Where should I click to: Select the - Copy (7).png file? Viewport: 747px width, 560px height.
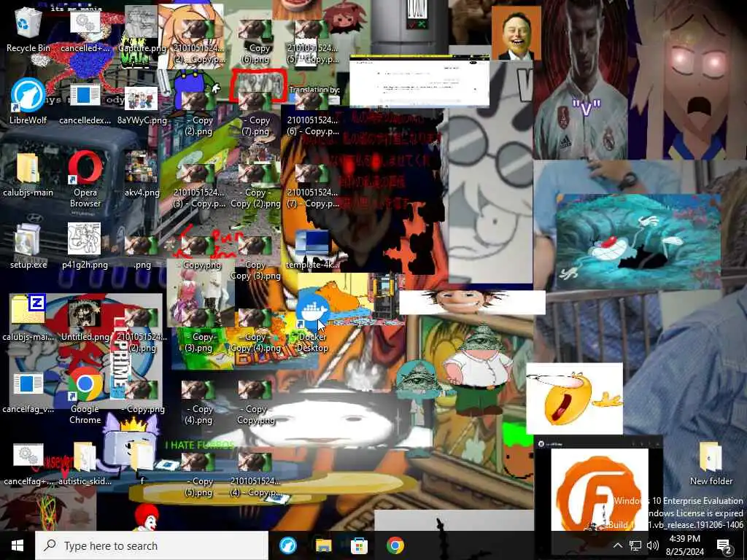pos(255,114)
